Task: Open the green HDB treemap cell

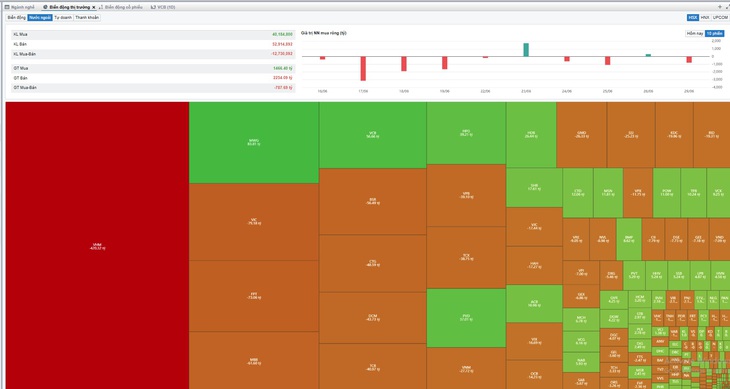Action: 531,134
